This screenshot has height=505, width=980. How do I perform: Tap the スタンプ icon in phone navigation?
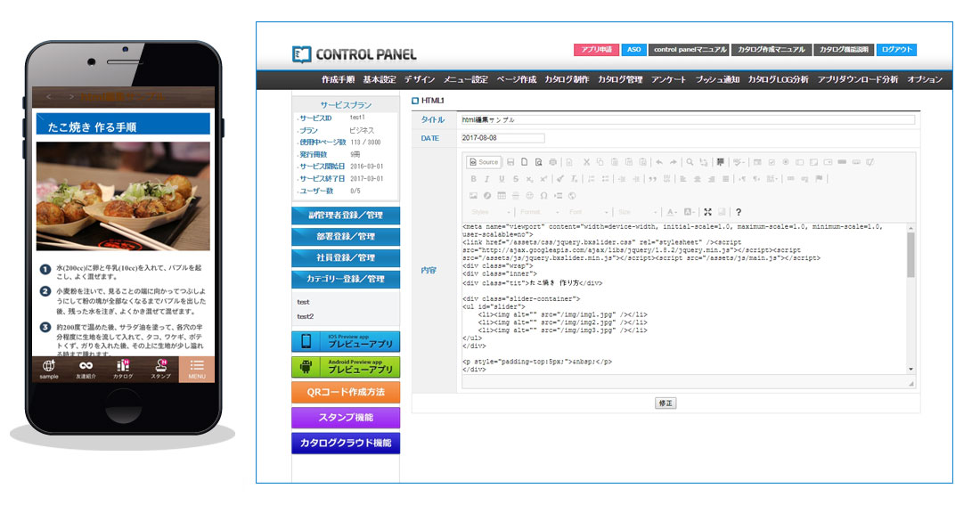click(160, 370)
